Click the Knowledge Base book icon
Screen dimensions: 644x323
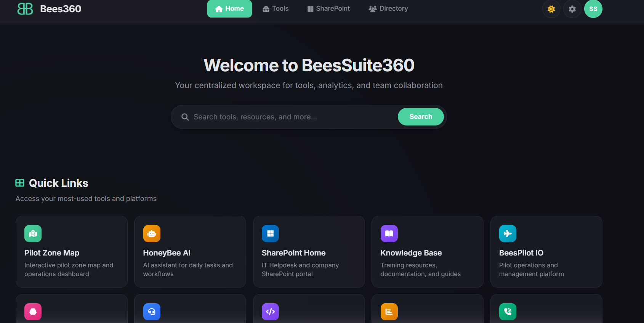pos(389,233)
